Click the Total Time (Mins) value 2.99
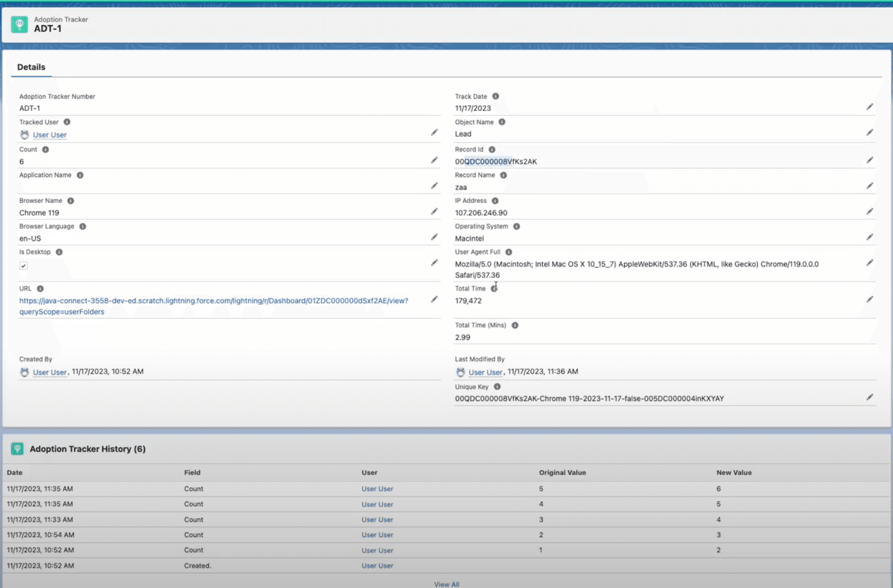 462,337
